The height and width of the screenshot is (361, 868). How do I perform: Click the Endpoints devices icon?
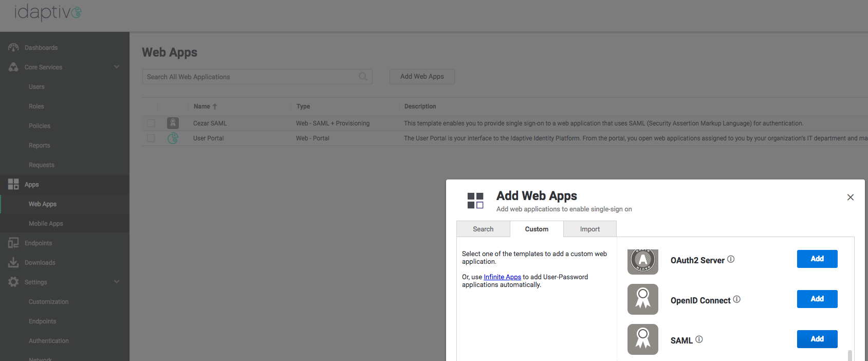(x=13, y=243)
